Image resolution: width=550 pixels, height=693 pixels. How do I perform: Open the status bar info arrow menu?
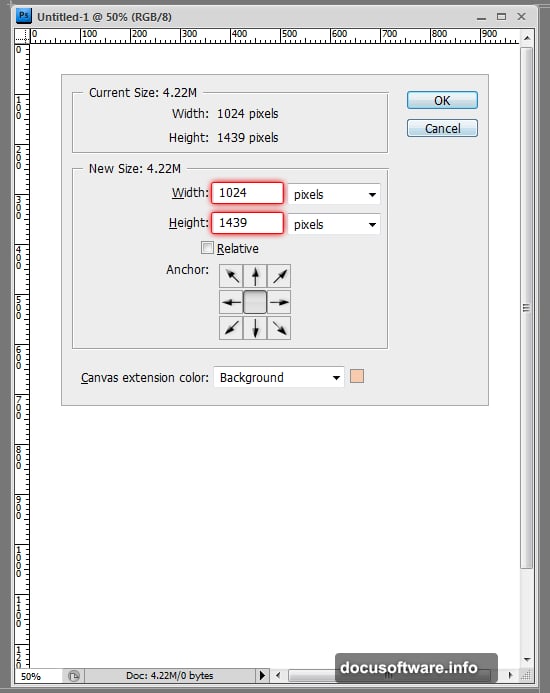click(x=262, y=675)
